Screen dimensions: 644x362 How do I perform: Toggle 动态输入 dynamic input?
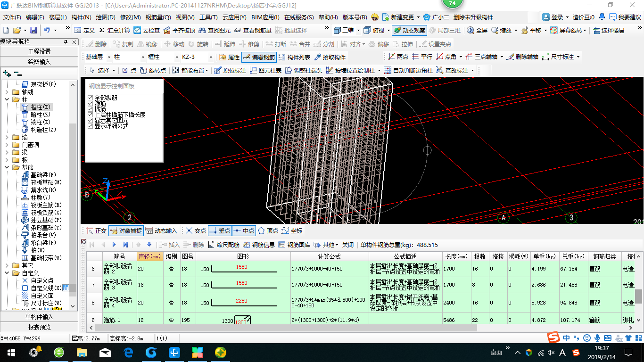[x=162, y=231]
